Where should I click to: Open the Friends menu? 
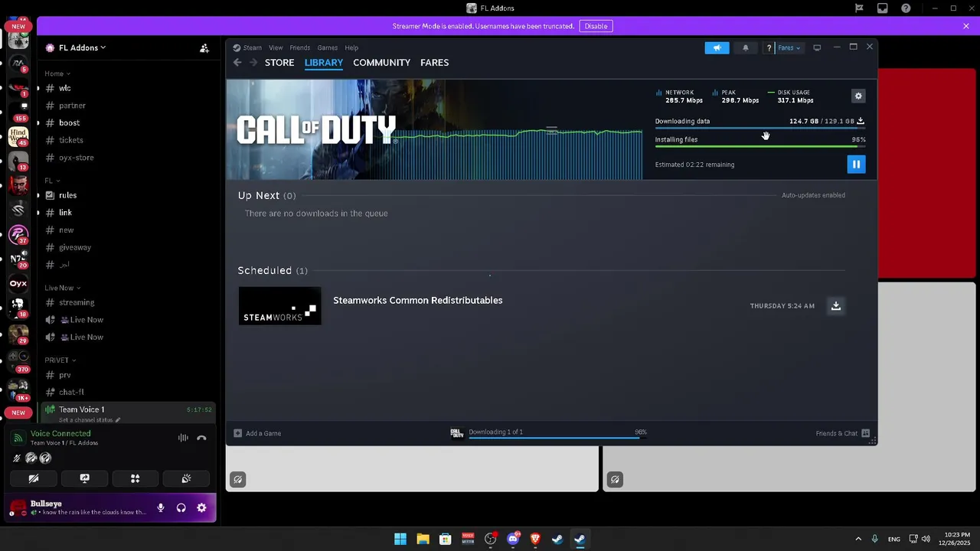[x=299, y=47]
